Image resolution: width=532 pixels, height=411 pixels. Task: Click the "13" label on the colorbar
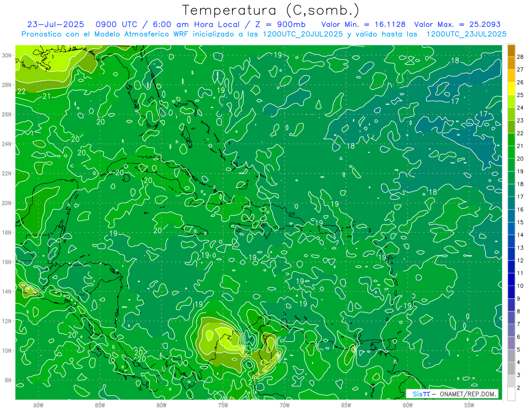520,247
